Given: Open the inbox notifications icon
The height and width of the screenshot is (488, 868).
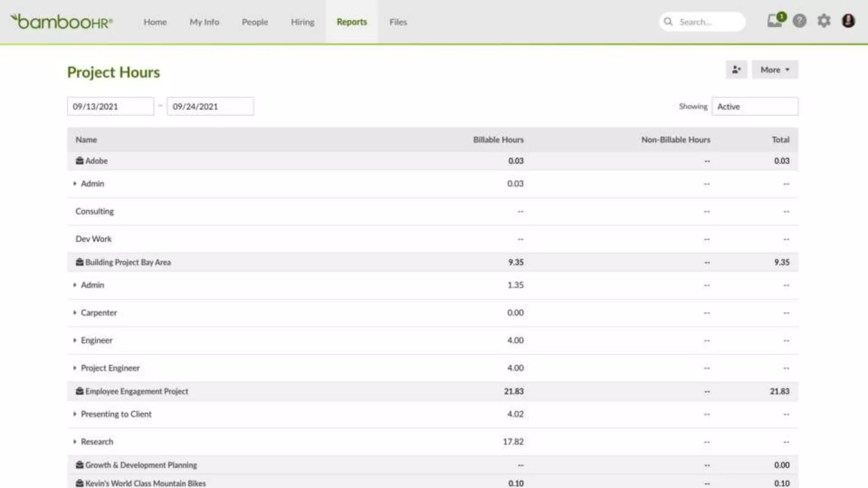Looking at the screenshot, I should coord(775,21).
